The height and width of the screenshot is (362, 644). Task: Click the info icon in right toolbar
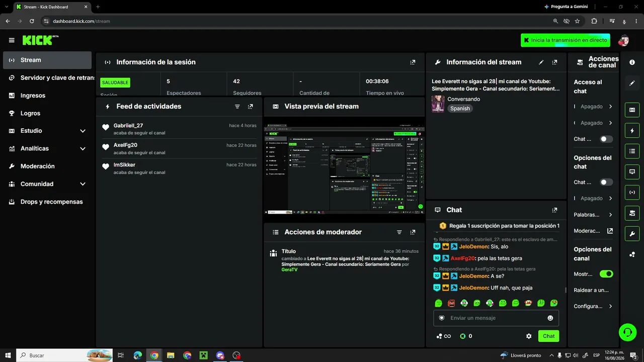point(632,62)
